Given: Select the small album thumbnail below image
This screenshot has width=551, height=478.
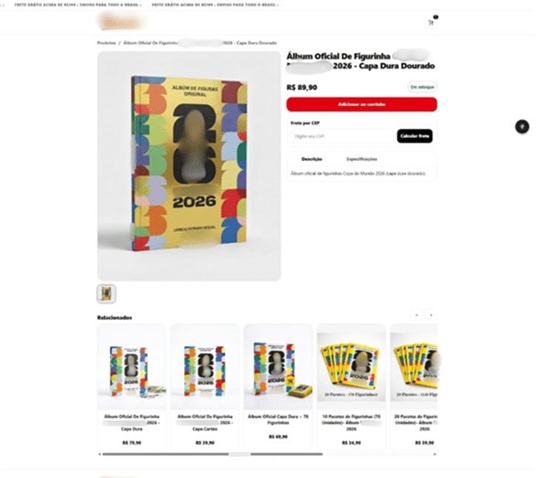Looking at the screenshot, I should click(106, 294).
